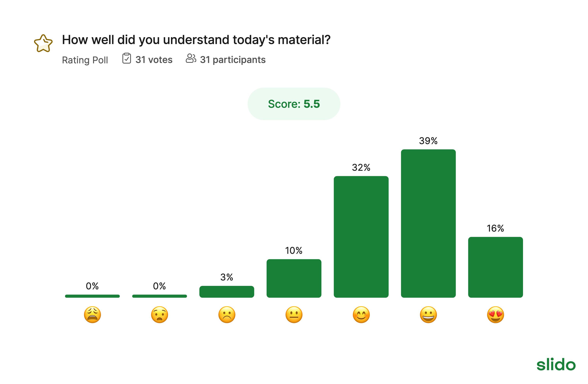Select the weary face emoji
The image size is (588, 384).
pos(92,315)
